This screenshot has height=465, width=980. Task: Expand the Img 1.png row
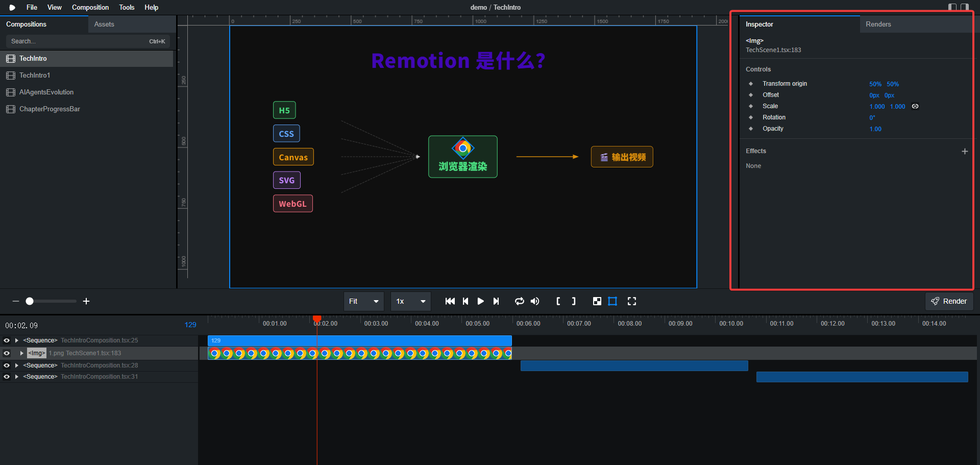(x=21, y=353)
